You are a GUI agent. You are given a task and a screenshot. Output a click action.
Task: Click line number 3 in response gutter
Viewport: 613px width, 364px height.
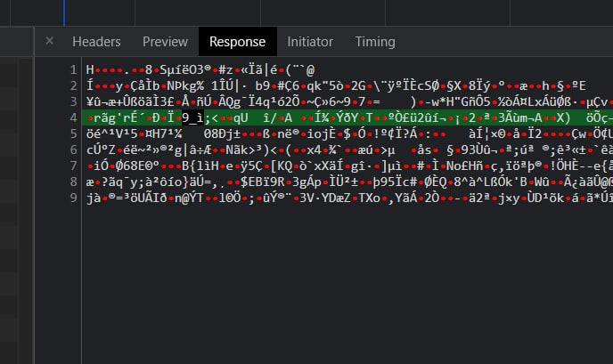click(x=73, y=102)
